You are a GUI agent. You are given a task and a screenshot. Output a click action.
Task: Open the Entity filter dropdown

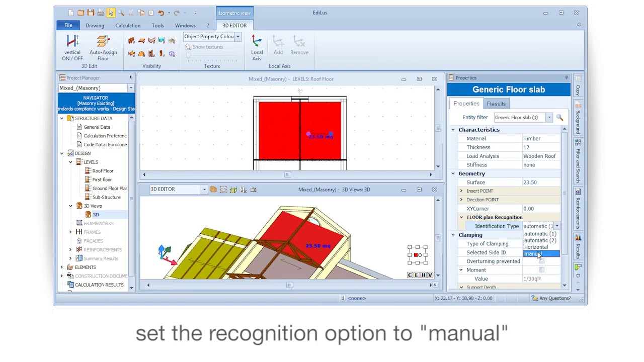coord(549,117)
